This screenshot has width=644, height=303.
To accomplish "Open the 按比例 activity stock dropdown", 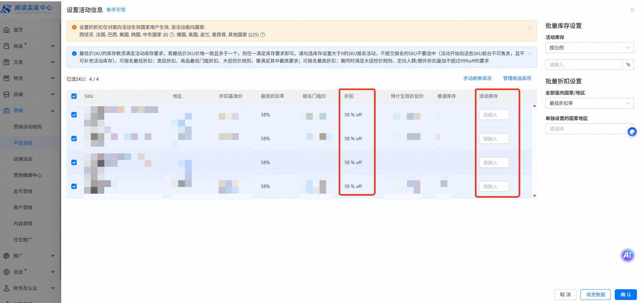I will tap(589, 48).
